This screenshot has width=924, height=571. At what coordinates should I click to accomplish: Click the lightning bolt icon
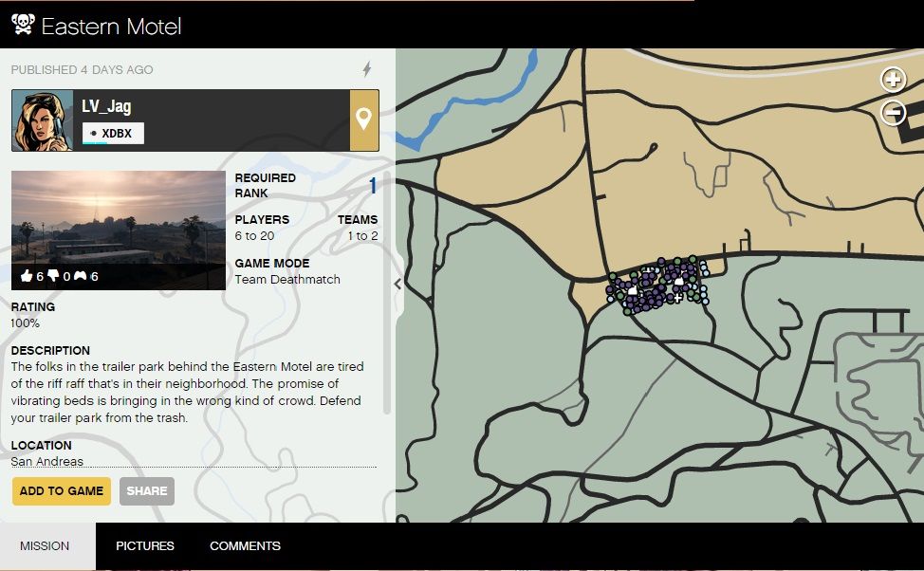point(368,69)
